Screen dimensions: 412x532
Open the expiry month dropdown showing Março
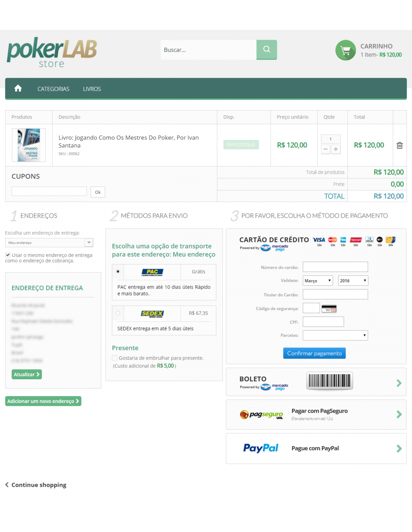point(318,281)
